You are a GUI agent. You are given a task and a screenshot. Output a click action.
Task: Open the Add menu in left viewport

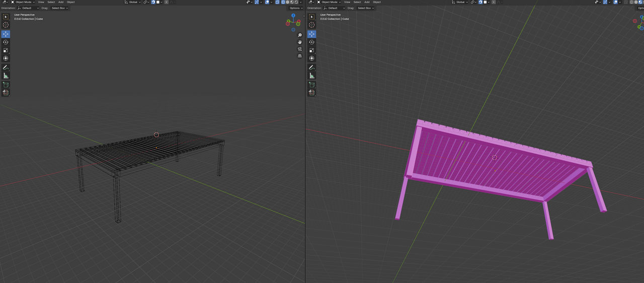pyautogui.click(x=60, y=2)
